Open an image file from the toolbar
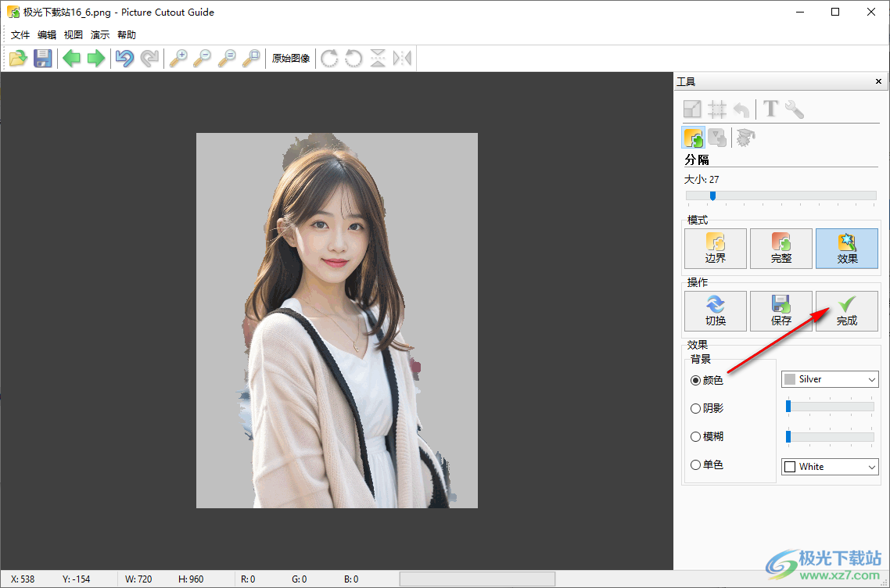Image resolution: width=890 pixels, height=588 pixels. click(18, 58)
